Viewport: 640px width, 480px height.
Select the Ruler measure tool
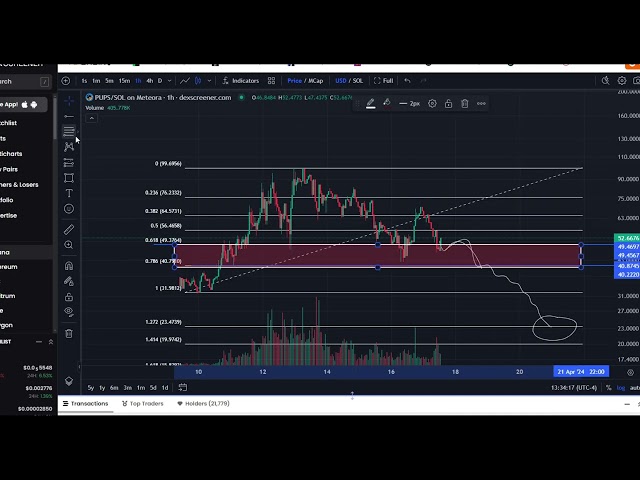pyautogui.click(x=69, y=228)
